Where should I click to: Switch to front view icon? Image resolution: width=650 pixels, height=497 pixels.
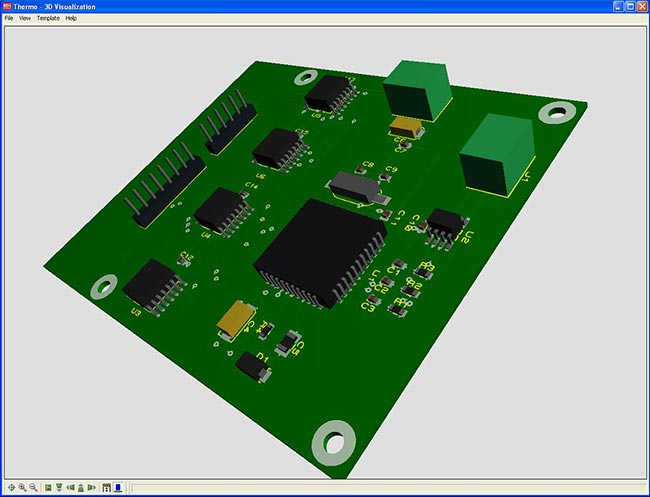[x=59, y=487]
